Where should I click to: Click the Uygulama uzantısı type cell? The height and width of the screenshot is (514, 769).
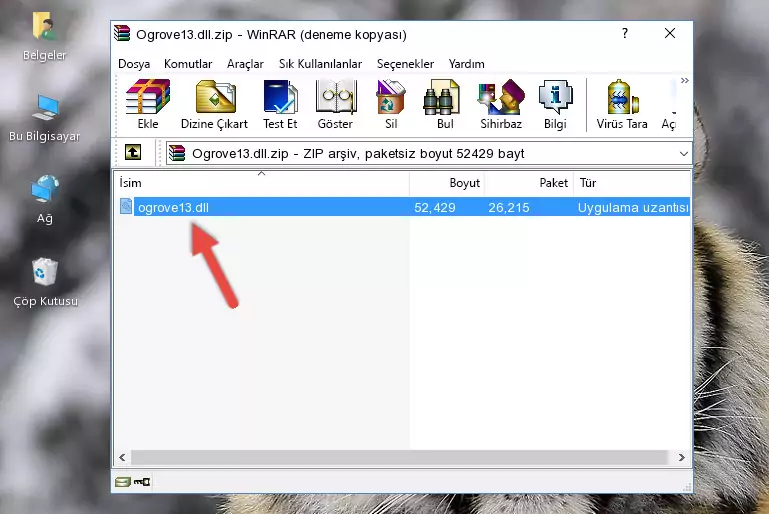[633, 207]
